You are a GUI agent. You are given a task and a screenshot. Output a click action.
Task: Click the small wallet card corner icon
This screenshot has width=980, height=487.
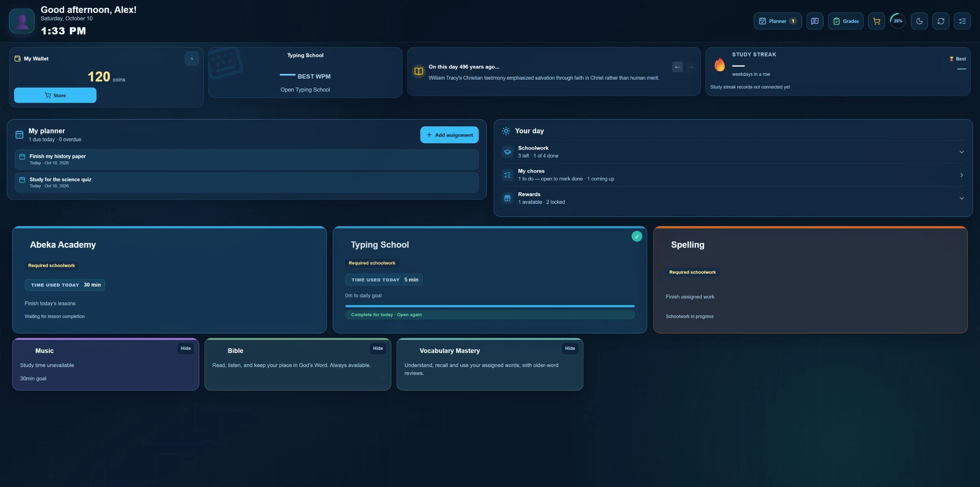click(x=192, y=59)
